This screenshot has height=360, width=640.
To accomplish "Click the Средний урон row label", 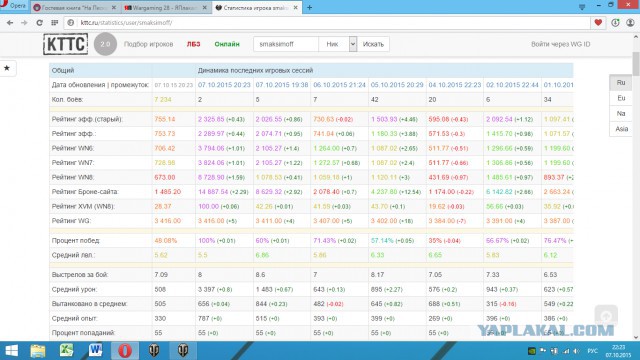I will coord(74,289).
